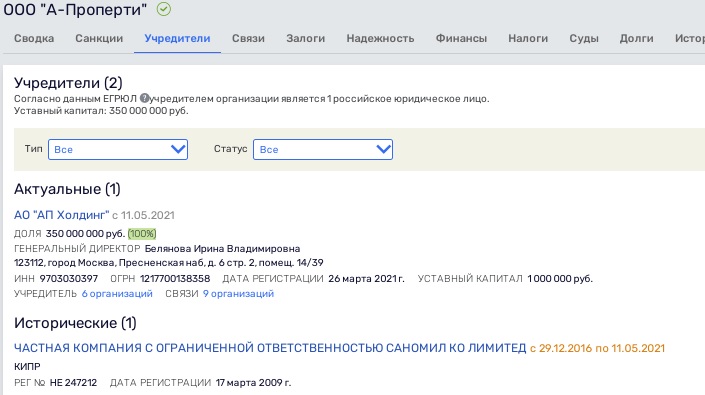Click the address 123112, город Москва
The image size is (705, 395).
(169, 262)
